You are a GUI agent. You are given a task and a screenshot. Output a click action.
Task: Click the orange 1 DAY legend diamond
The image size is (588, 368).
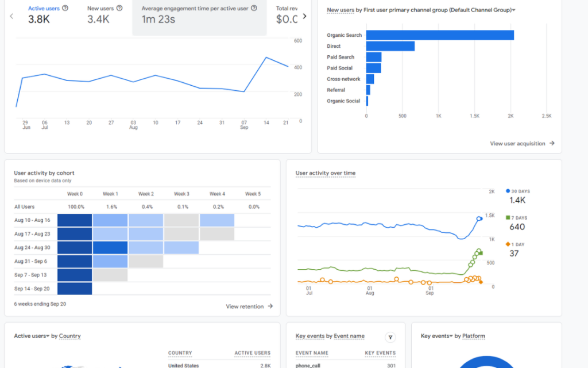(508, 244)
